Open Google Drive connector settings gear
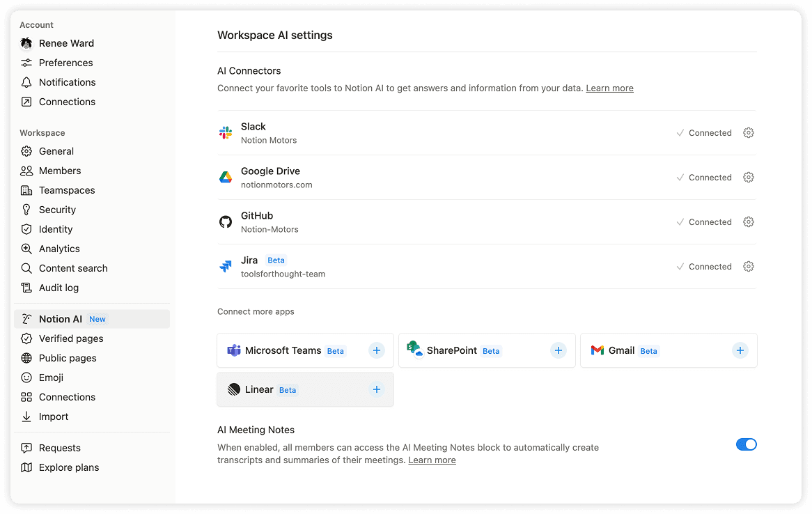 point(748,177)
